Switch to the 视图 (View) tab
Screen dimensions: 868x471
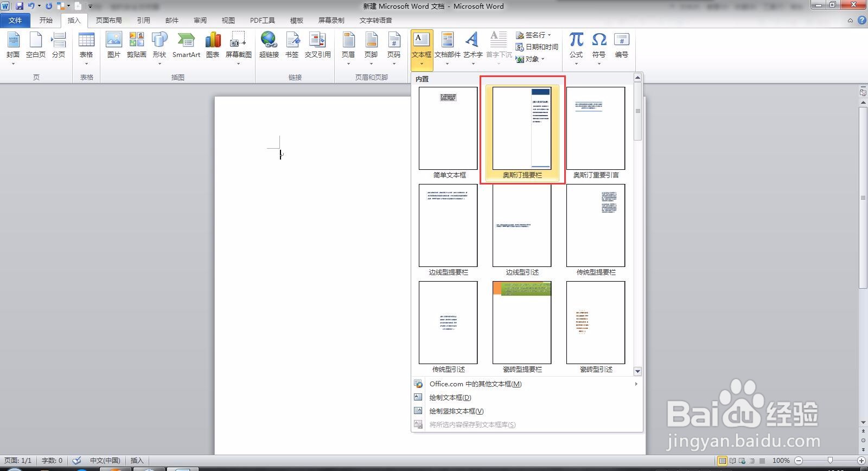pos(228,20)
